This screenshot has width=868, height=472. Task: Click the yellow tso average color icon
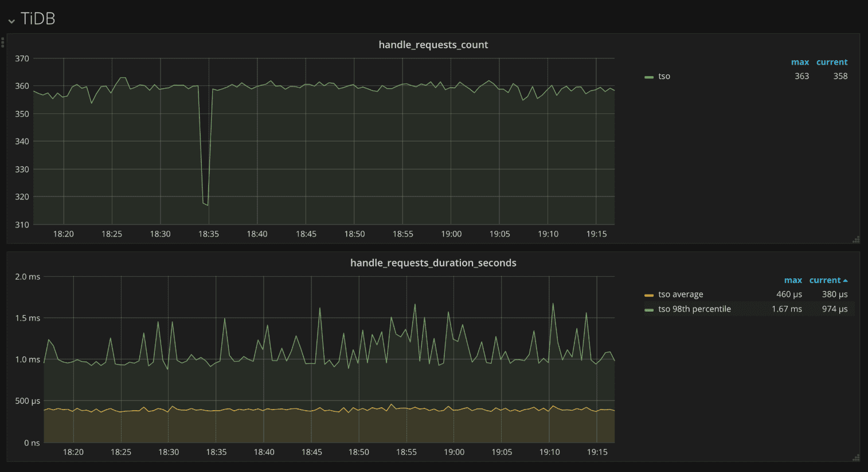(649, 295)
